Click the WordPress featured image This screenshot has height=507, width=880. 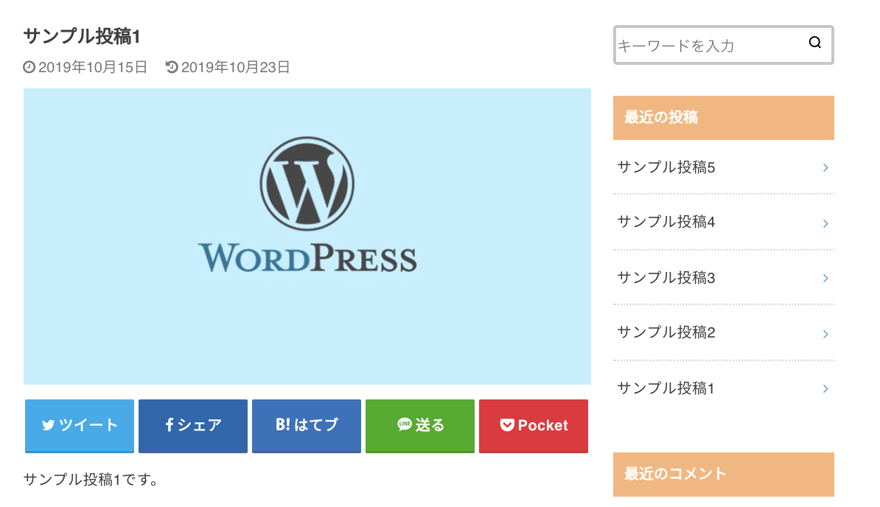click(307, 236)
